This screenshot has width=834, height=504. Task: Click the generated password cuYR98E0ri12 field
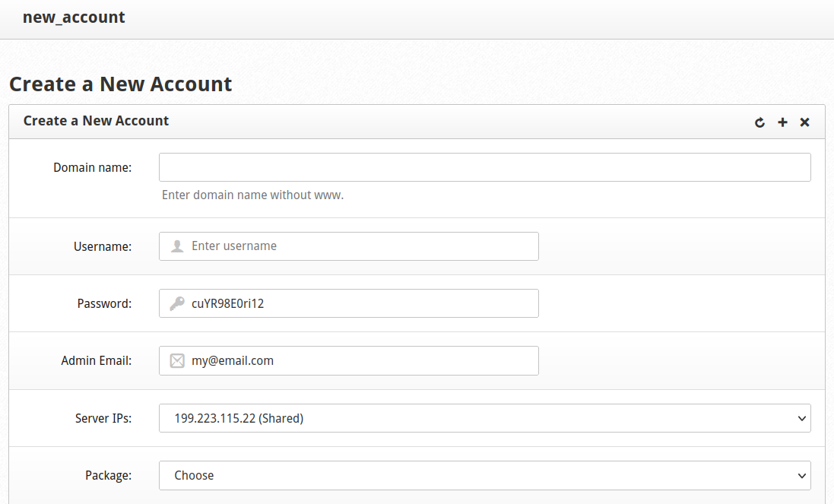[349, 303]
